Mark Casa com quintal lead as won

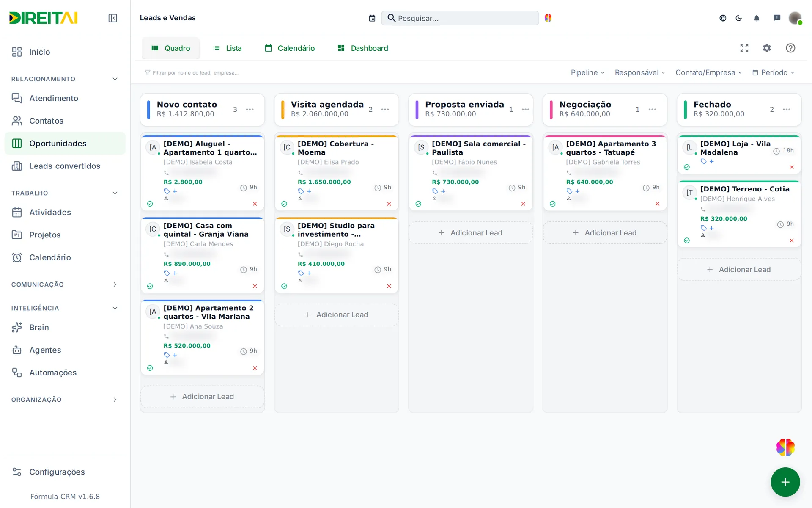point(150,286)
